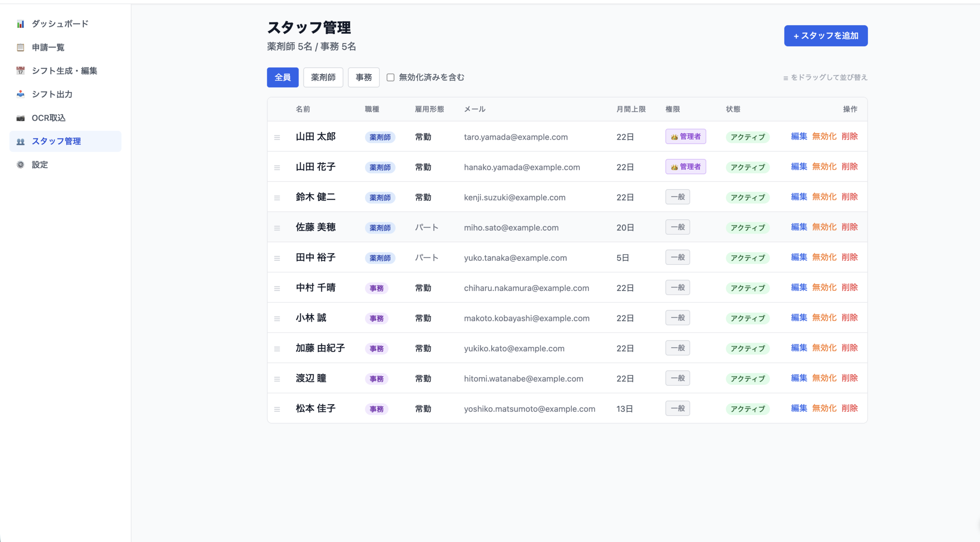Show 全員 staff filter
This screenshot has width=980, height=542.
(x=283, y=77)
